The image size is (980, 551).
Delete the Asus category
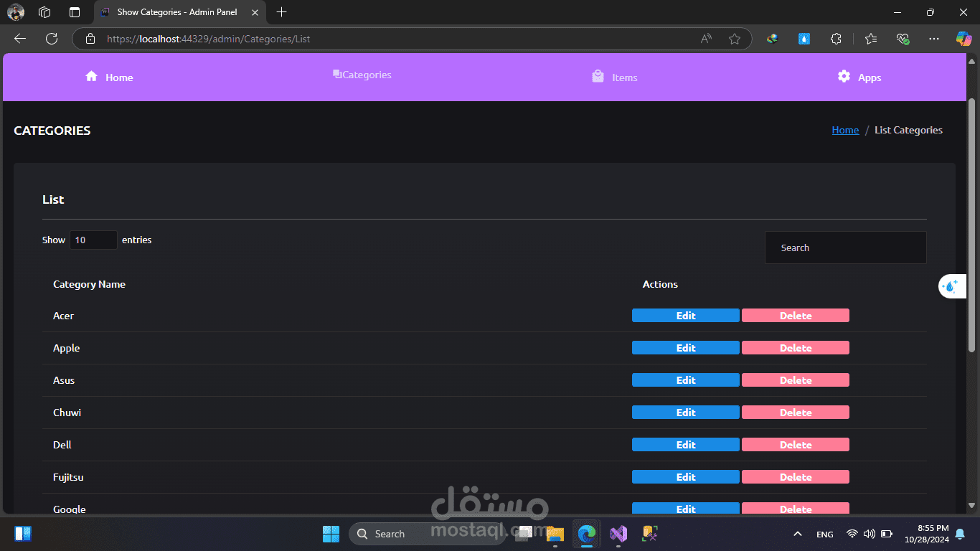pos(796,380)
